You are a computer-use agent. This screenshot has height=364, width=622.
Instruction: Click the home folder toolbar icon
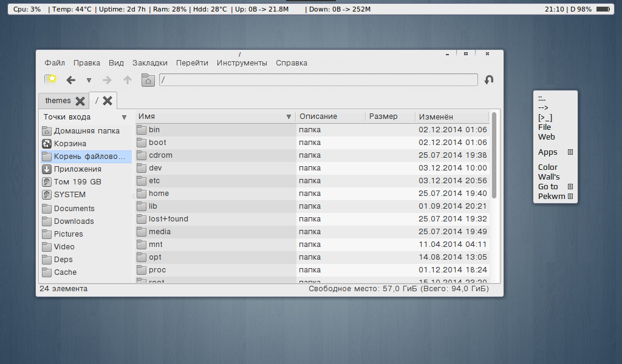pyautogui.click(x=148, y=80)
